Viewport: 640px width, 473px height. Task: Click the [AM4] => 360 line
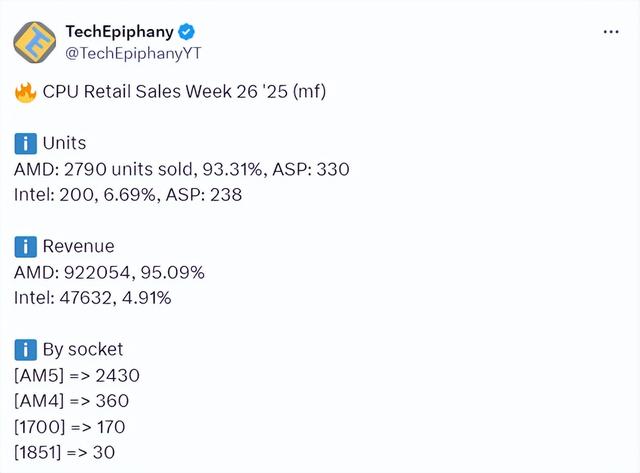coord(71,401)
